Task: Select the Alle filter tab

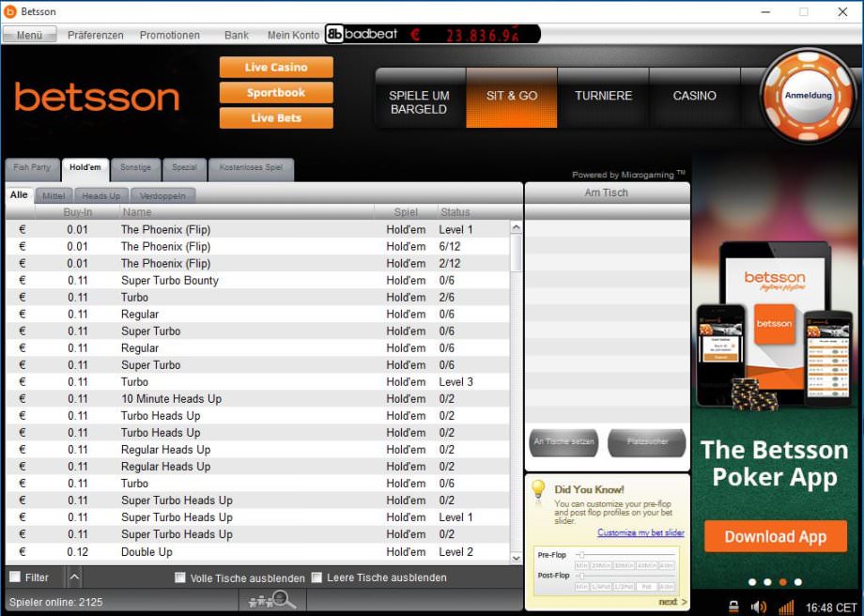Action: [19, 195]
